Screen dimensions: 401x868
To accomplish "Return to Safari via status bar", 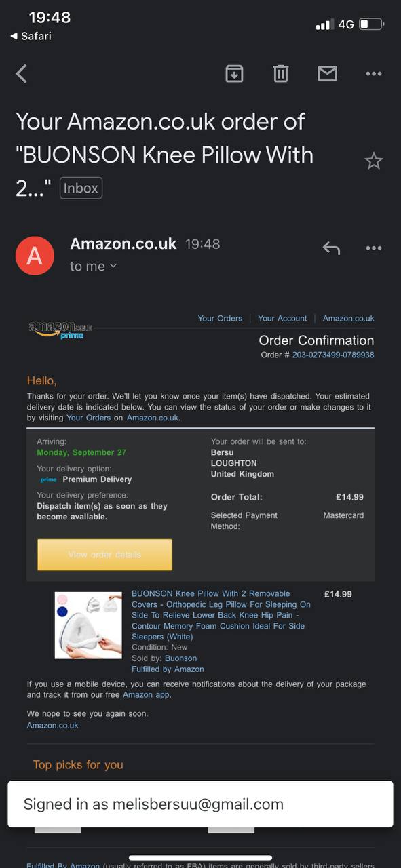I will pos(31,36).
